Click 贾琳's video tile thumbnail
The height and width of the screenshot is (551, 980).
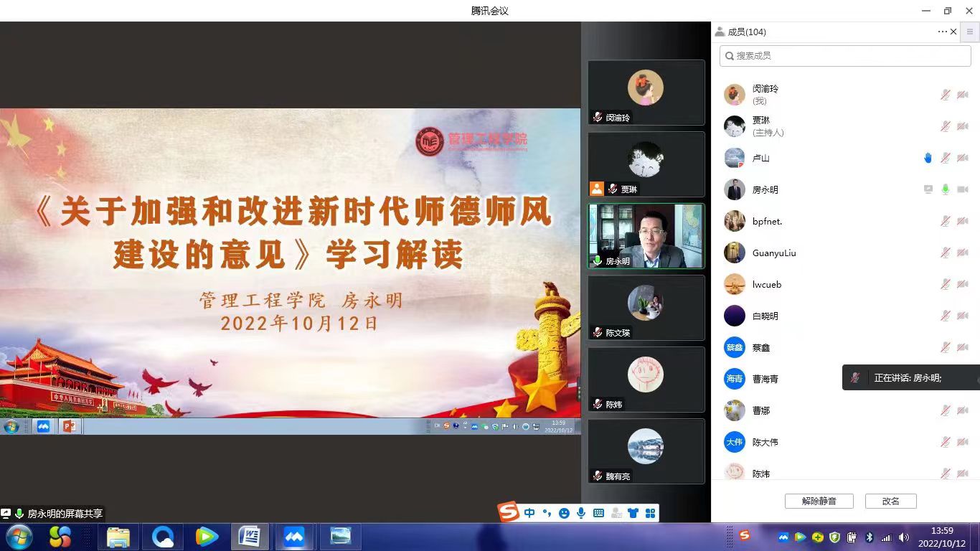click(x=646, y=164)
